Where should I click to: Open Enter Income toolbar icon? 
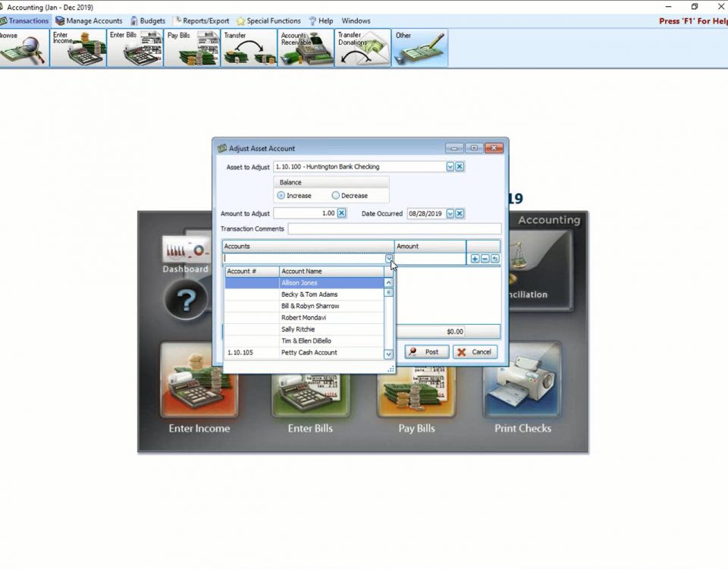pos(78,49)
